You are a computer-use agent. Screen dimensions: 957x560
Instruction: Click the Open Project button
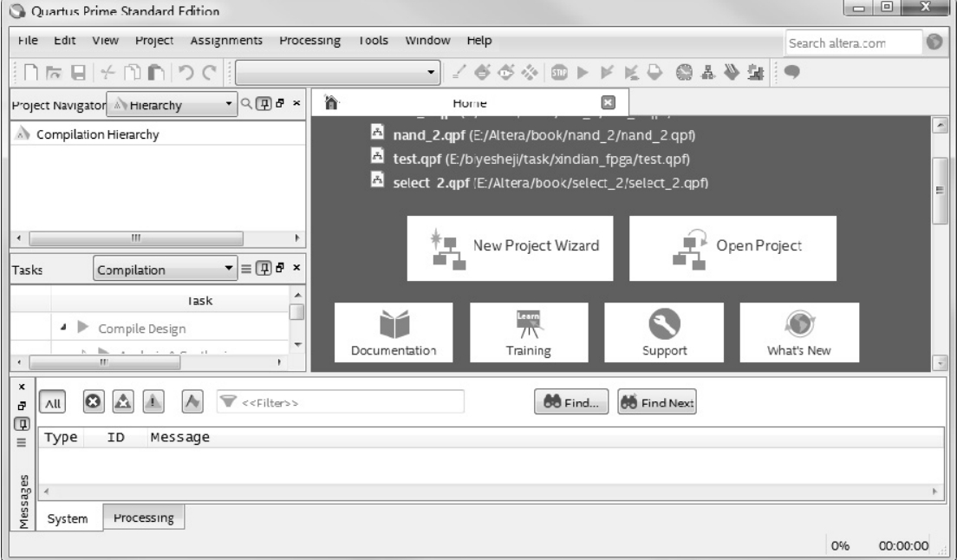tap(733, 248)
